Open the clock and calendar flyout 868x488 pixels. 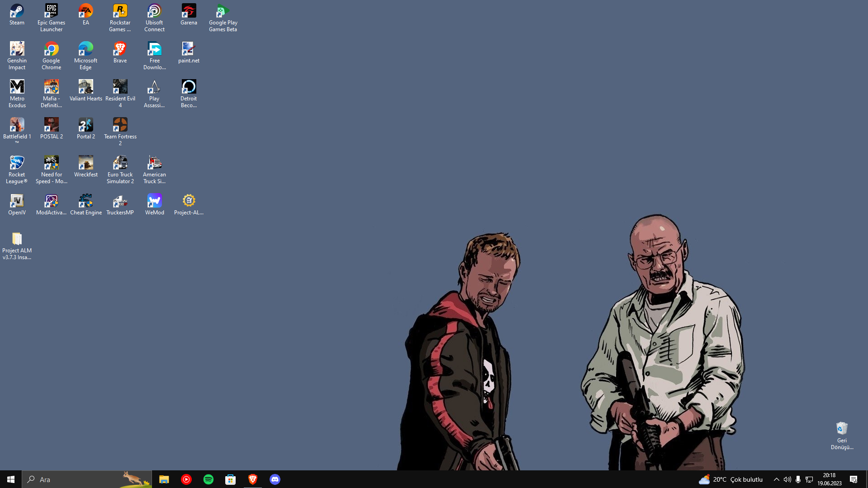(x=829, y=479)
